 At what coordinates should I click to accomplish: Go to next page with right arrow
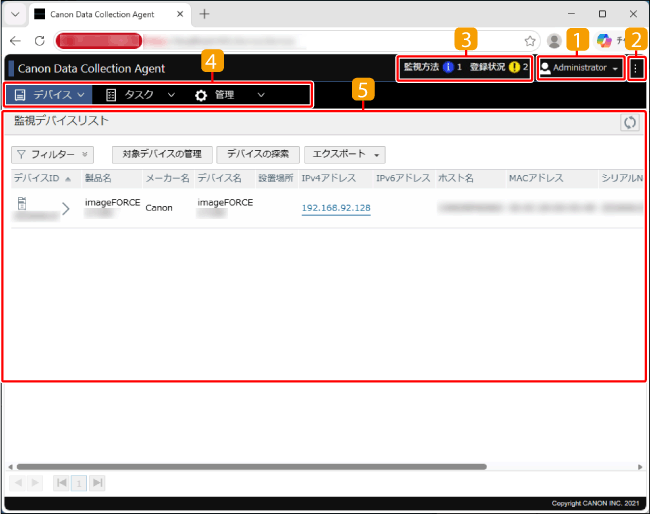point(35,482)
